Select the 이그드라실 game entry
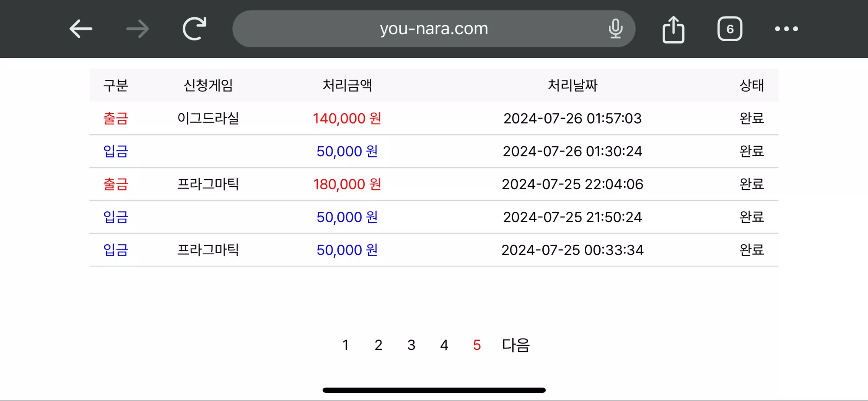This screenshot has width=868, height=401. [208, 118]
